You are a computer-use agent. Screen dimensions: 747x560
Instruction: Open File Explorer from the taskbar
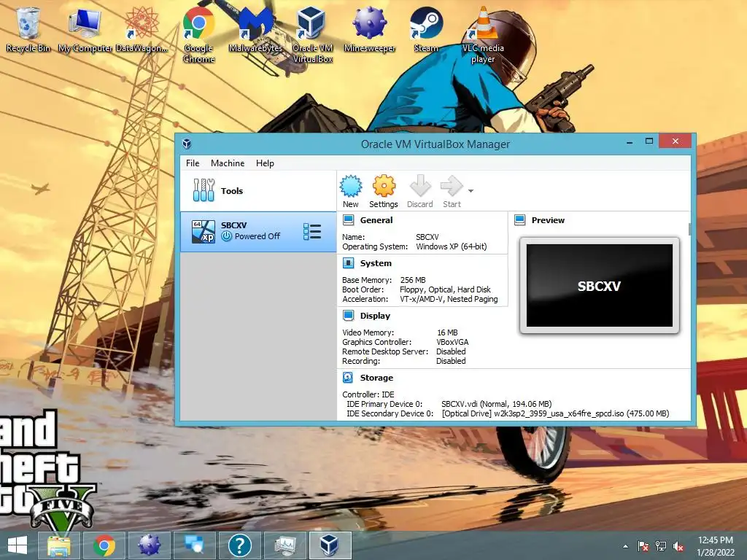point(59,545)
